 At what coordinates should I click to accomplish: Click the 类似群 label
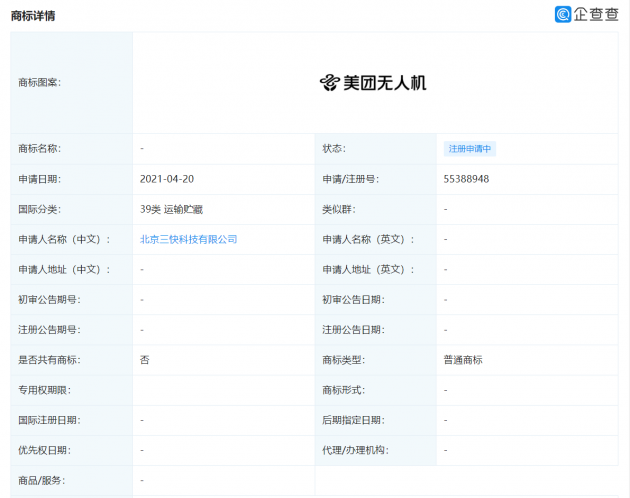click(339, 209)
